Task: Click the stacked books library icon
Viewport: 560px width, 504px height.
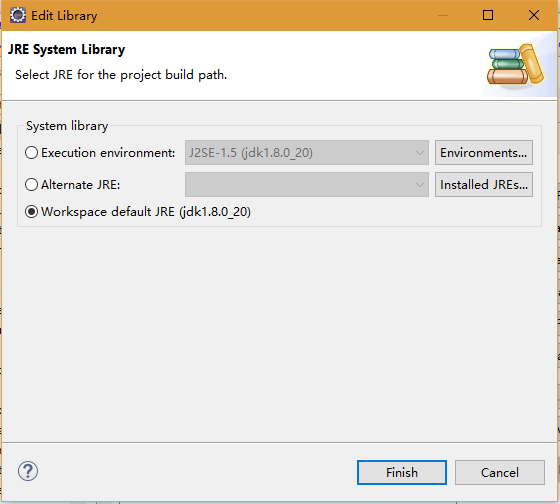Action: point(515,65)
